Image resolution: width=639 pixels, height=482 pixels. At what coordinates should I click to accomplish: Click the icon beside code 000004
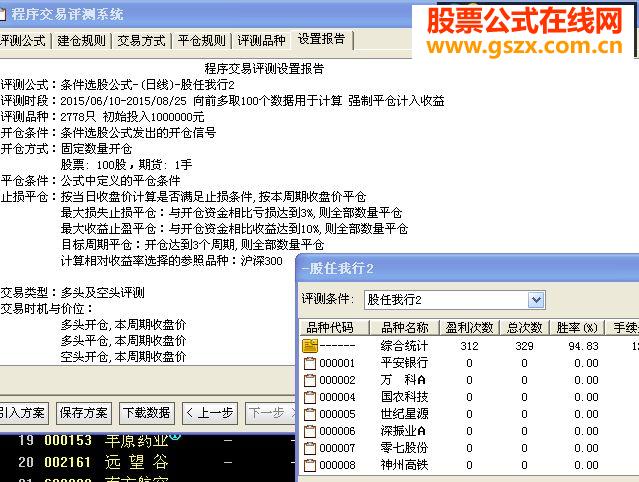tap(310, 397)
